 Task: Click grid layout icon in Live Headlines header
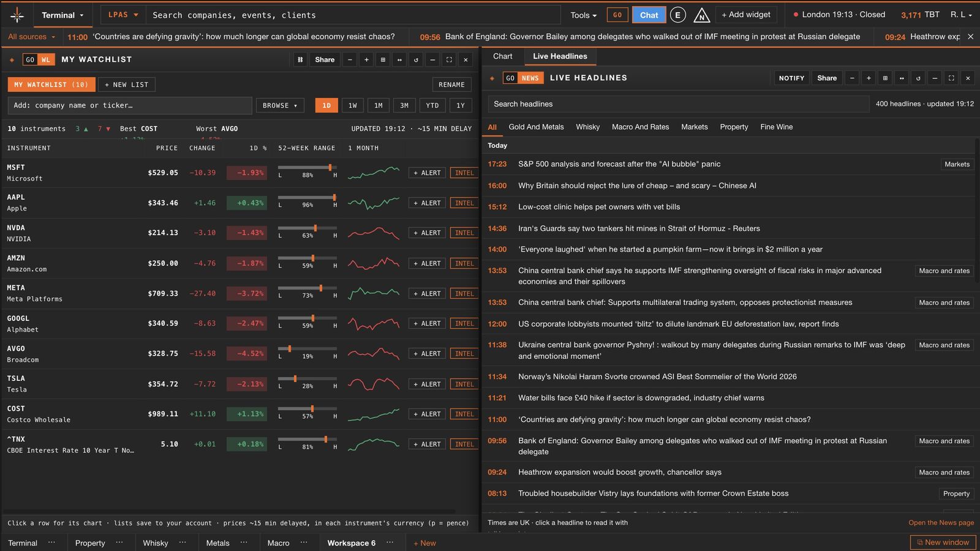coord(885,78)
